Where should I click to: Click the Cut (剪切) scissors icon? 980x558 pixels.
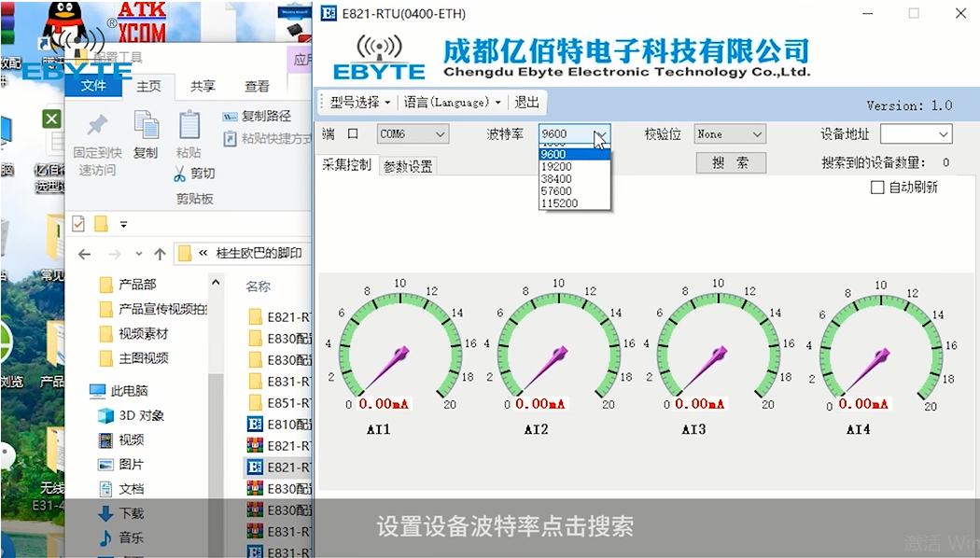[179, 174]
